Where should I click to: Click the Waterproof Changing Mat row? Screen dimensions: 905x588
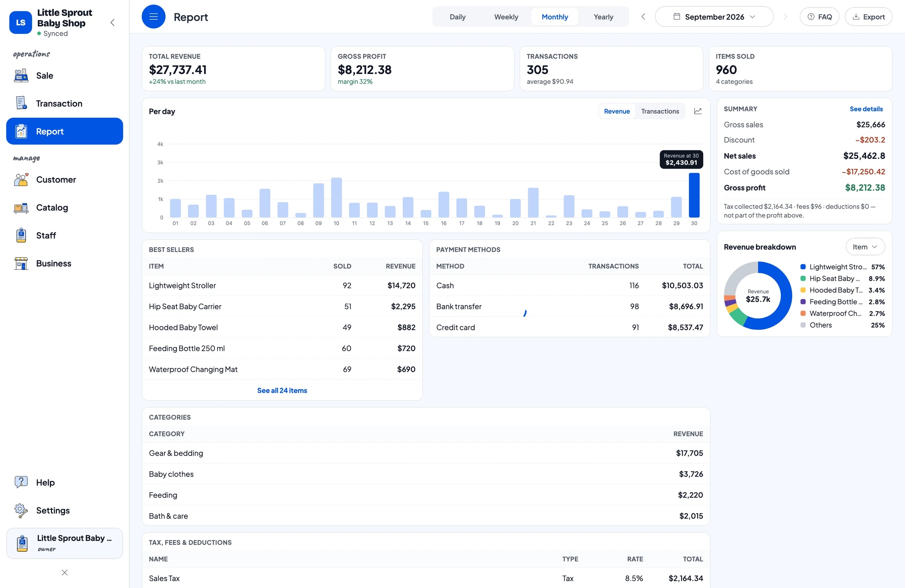point(282,369)
